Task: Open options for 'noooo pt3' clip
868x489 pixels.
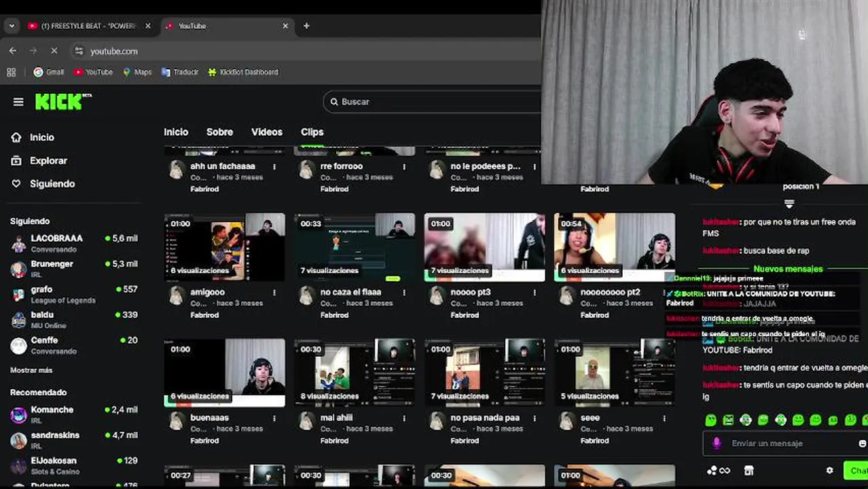Action: tap(535, 293)
